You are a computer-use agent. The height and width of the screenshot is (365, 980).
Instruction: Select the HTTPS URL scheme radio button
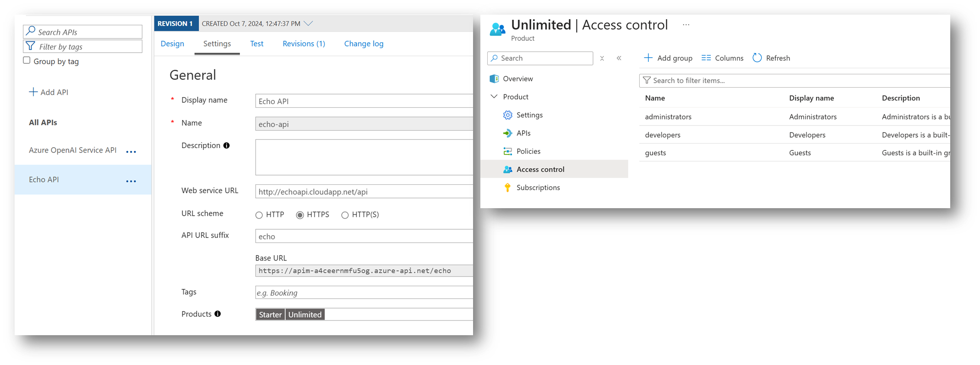[x=300, y=215]
